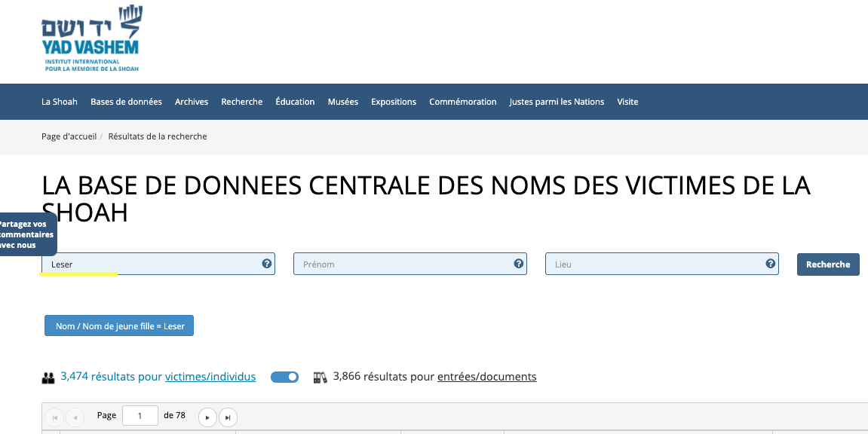The width and height of the screenshot is (868, 434).
Task: Go to the next results page
Action: pyautogui.click(x=207, y=417)
